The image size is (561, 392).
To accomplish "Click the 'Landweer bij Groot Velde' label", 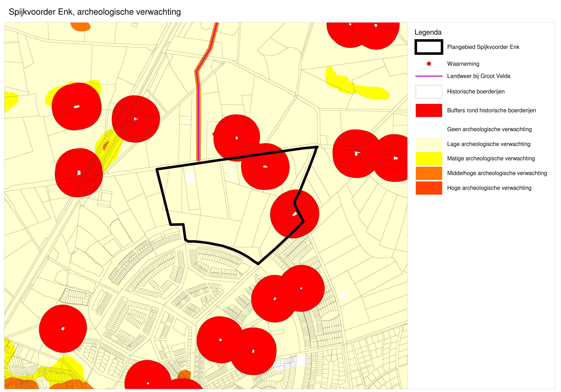I will [x=479, y=76].
